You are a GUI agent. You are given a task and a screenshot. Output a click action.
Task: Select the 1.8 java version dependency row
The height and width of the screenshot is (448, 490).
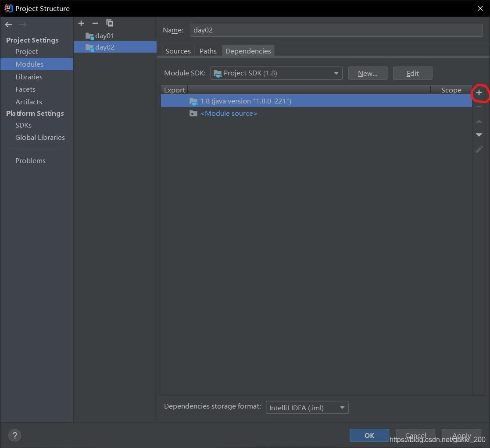point(316,101)
